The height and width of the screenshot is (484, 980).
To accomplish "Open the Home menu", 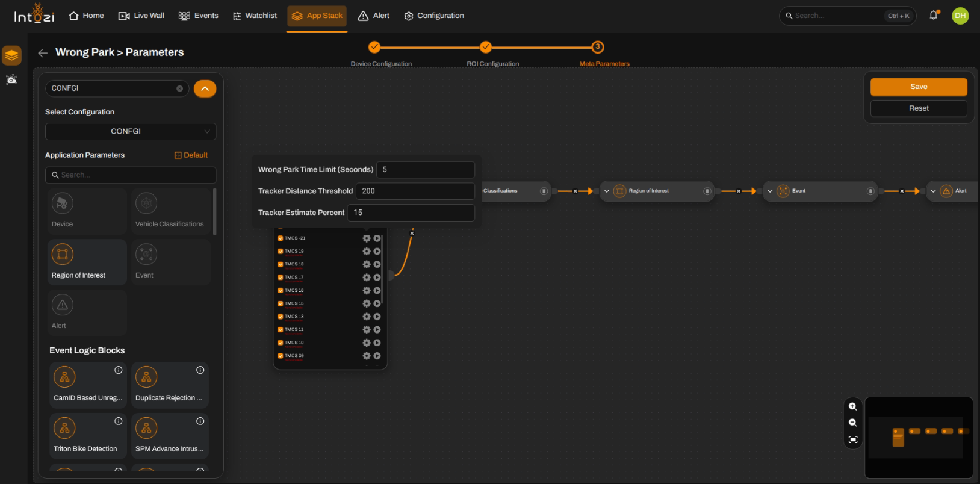I will (86, 16).
